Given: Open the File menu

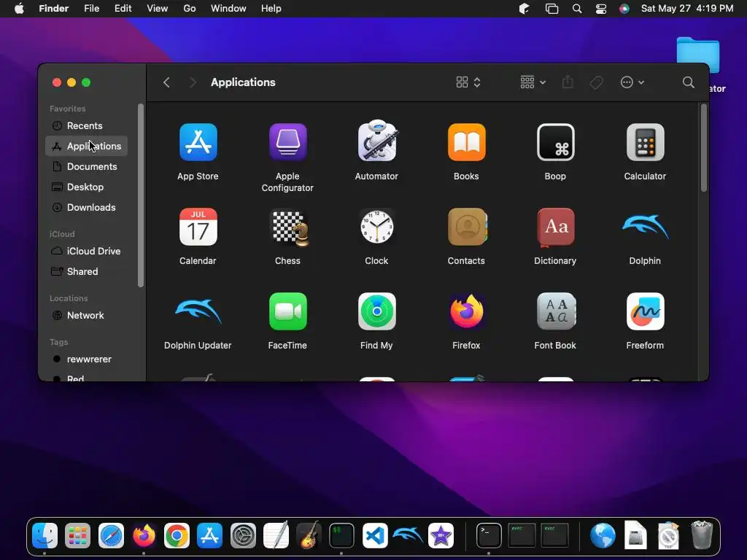Looking at the screenshot, I should [91, 9].
